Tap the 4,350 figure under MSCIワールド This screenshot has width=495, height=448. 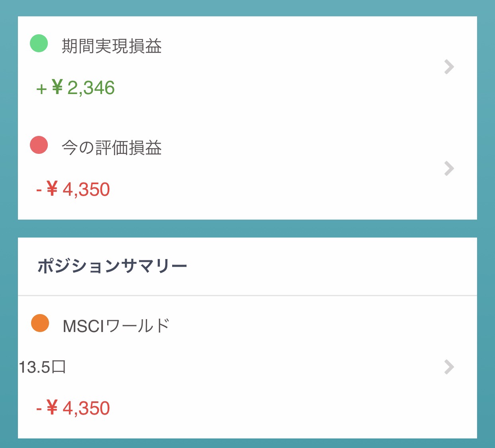[86, 408]
